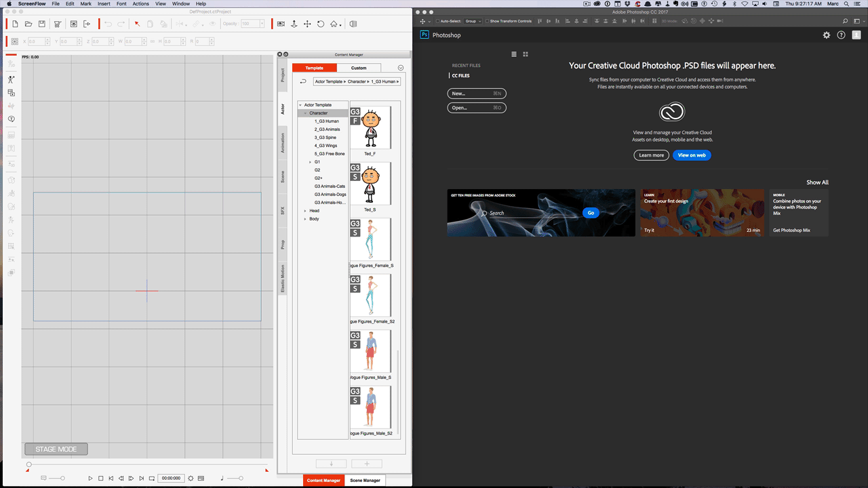Click the Photoshop preferences gear icon
This screenshot has width=868, height=488.
pos(826,35)
